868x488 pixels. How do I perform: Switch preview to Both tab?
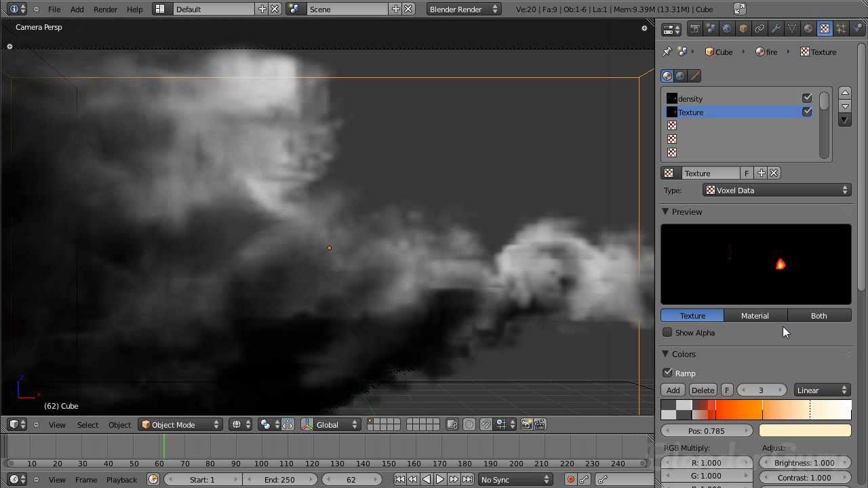point(819,316)
